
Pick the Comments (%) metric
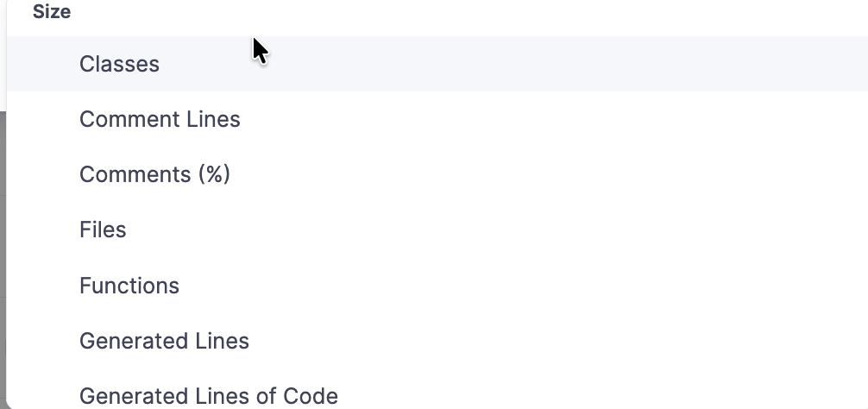[x=154, y=174]
